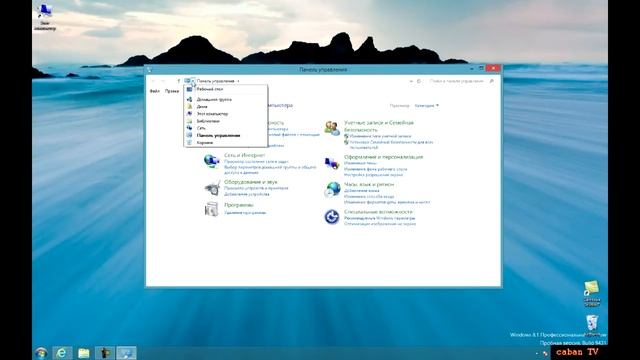The image size is (640, 360).
Task: Open the Сеть и Интернет heading link
Action: tap(244, 156)
